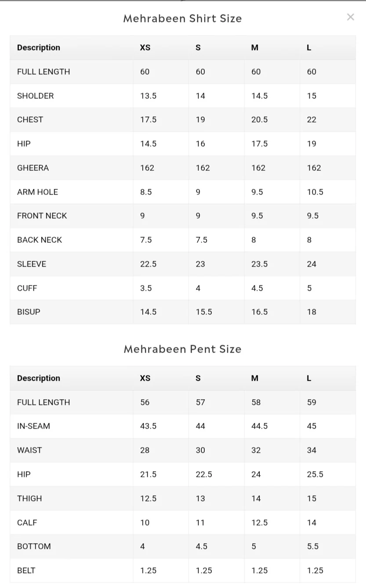Select the SLEEVE row label
Screen dimensions: 366x588
[x=32, y=264]
